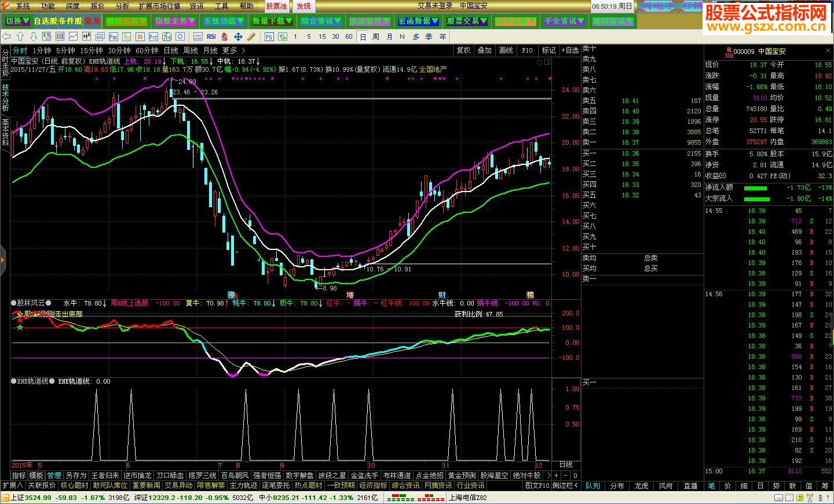The height and width of the screenshot is (504, 834).
Task: Open the 热点题材 news tab
Action: (x=308, y=485)
